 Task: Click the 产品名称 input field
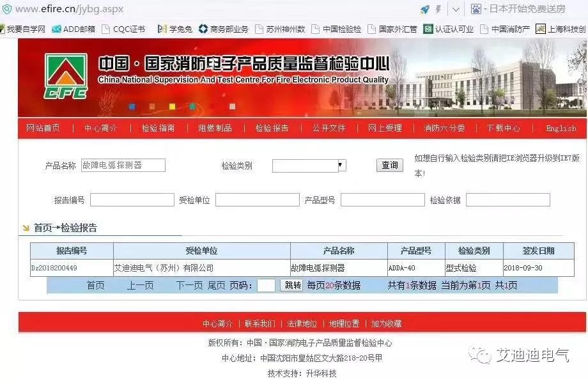point(123,166)
